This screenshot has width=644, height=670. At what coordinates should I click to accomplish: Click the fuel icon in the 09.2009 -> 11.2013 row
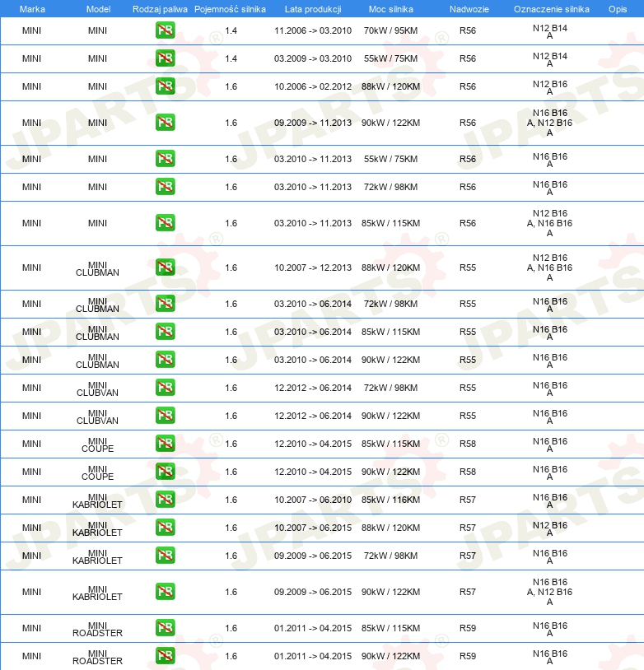coord(165,123)
